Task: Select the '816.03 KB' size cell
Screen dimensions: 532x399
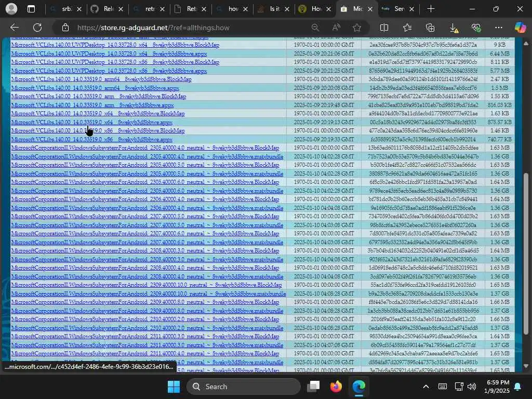Action: point(500,105)
